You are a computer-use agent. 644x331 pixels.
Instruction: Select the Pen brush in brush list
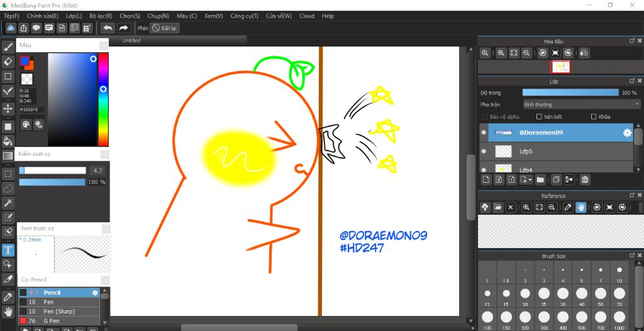click(x=60, y=302)
